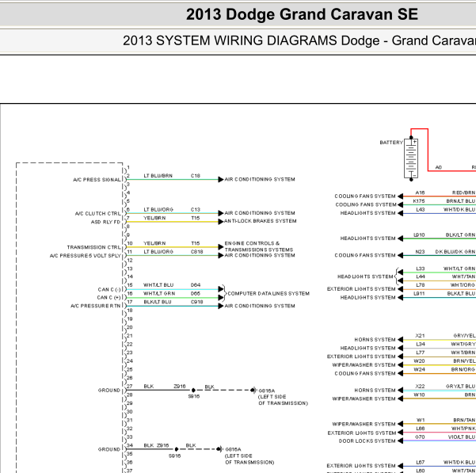Click 'ENGINE CONTROLS & TRANSMISSIONS SYSTEMS' text

(x=259, y=246)
